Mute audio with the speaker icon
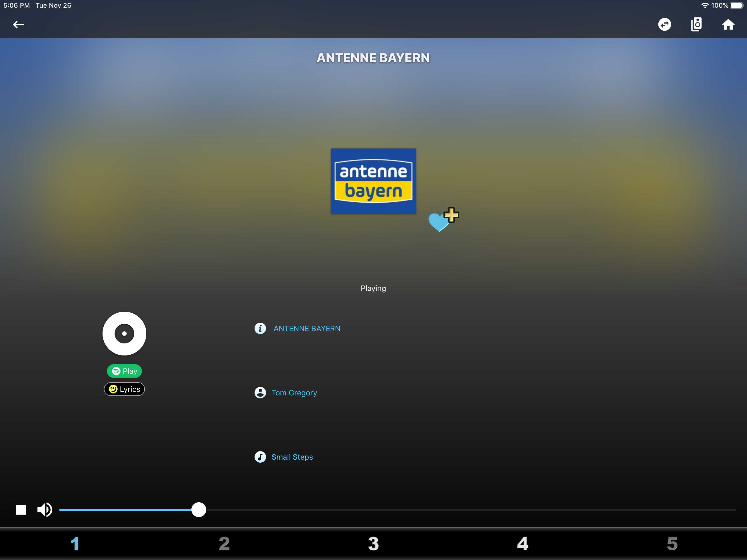Screen dimensions: 747x560 pyautogui.click(x=45, y=509)
